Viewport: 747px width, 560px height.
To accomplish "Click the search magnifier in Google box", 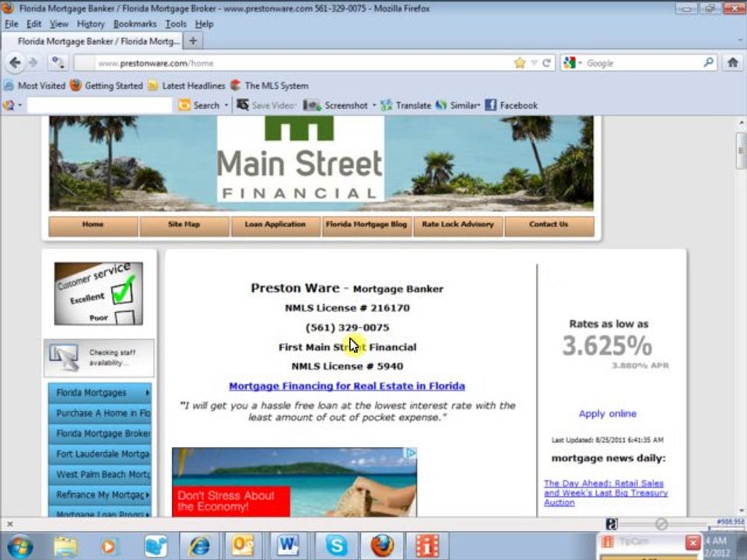I will click(x=708, y=62).
